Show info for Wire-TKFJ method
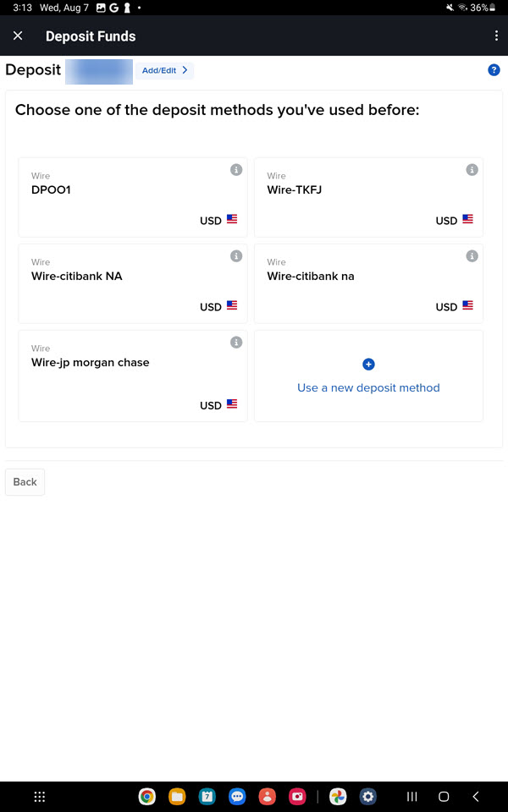The width and height of the screenshot is (508, 812). pos(472,170)
